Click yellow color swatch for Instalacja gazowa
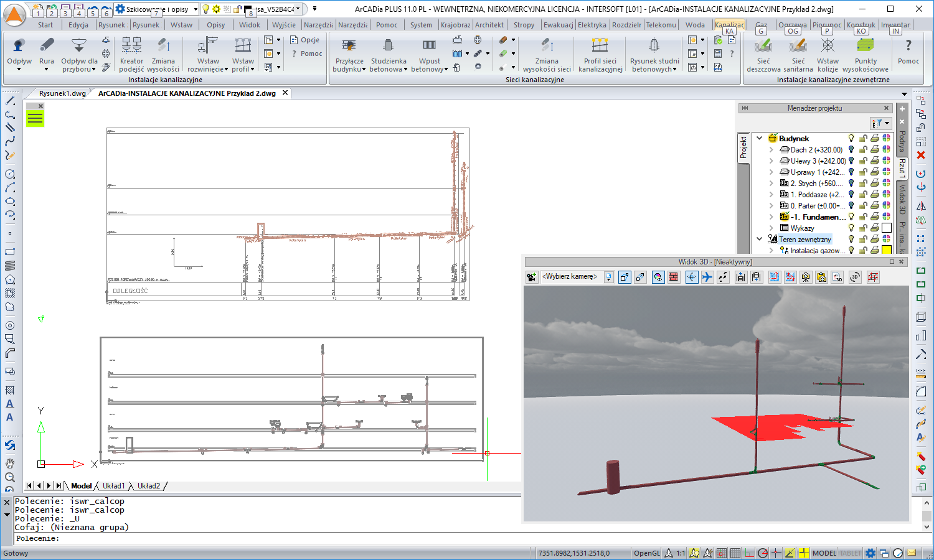This screenshot has height=560, width=934. pyautogui.click(x=887, y=250)
